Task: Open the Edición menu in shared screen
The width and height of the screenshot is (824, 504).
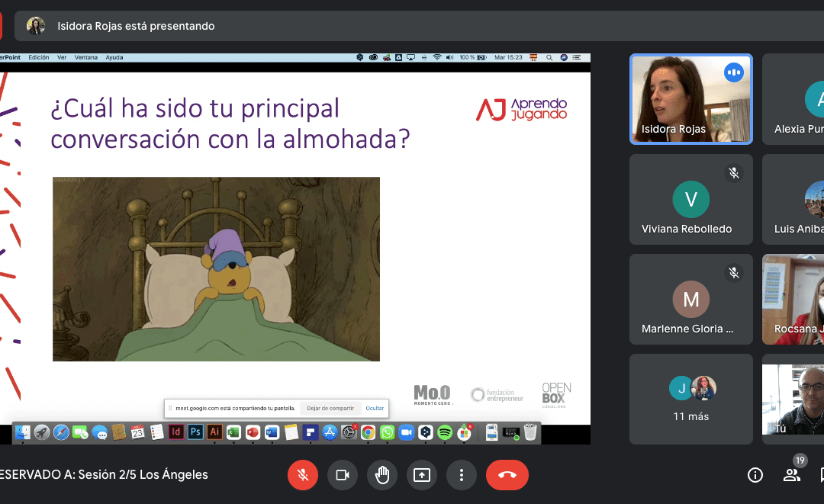Action: pos(39,58)
